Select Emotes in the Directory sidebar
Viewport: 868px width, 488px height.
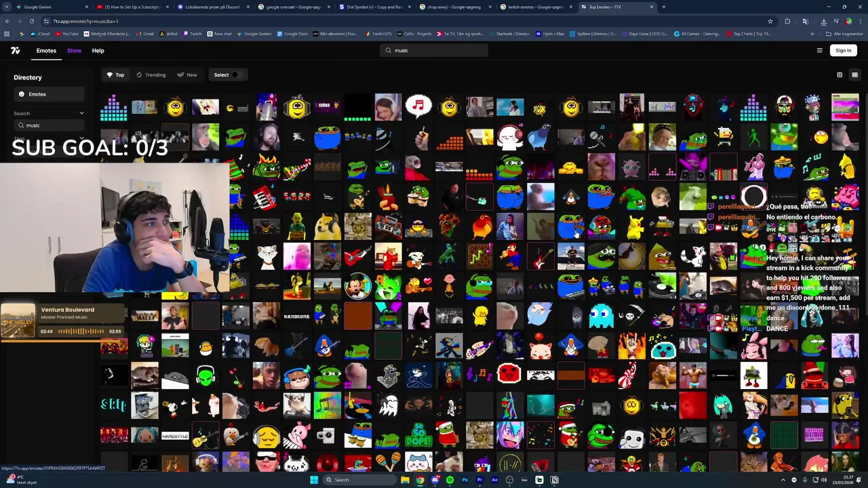[x=49, y=94]
